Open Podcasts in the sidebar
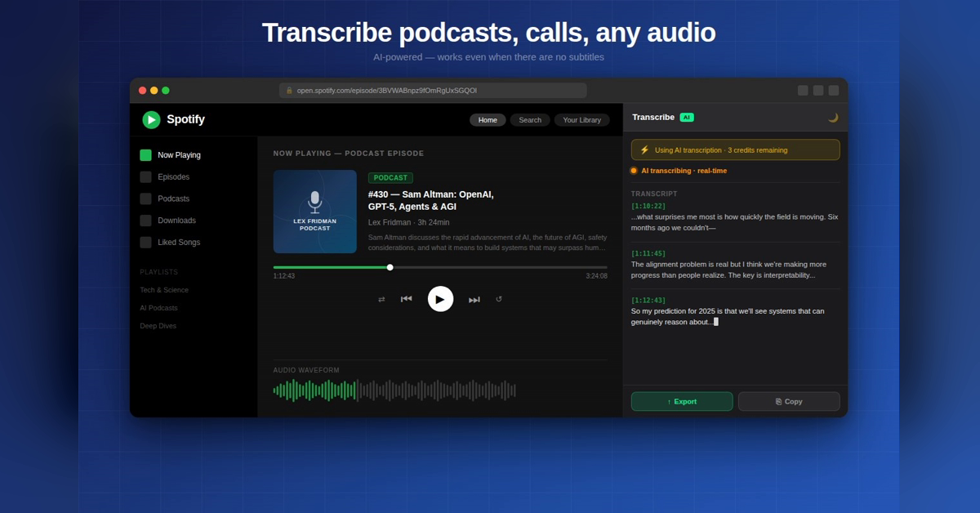This screenshot has height=513, width=980. point(172,199)
